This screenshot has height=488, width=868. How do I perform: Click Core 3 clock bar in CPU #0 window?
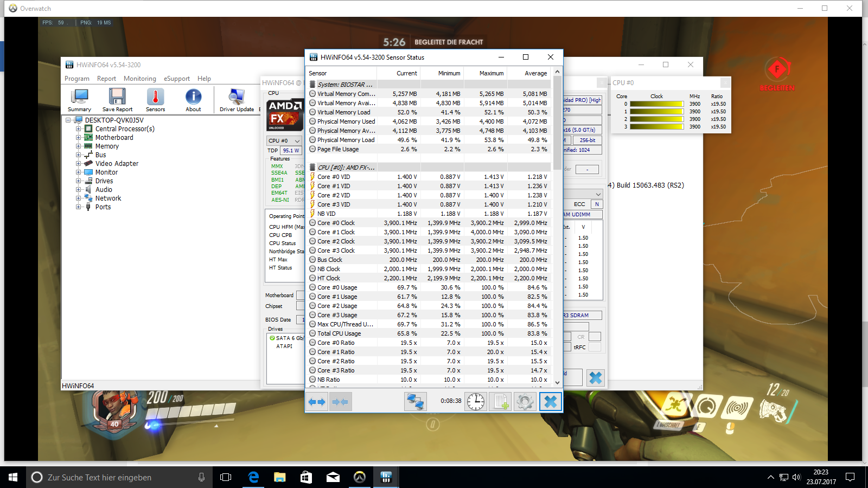tap(656, 127)
